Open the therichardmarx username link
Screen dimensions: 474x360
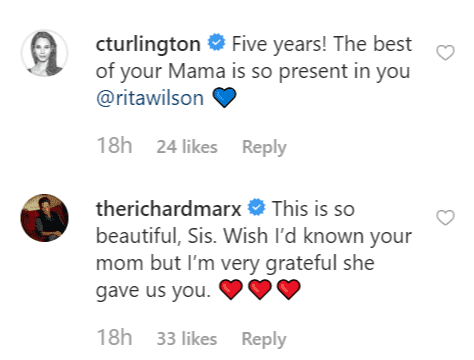point(169,209)
